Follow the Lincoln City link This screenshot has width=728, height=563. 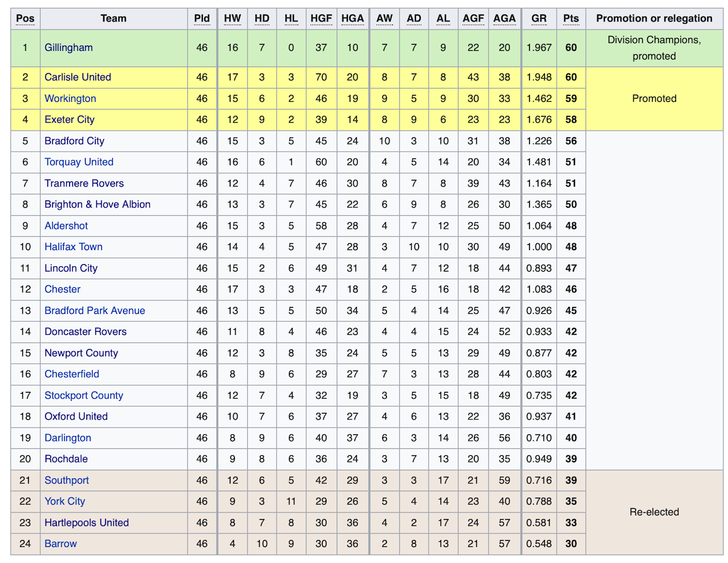pos(71,268)
